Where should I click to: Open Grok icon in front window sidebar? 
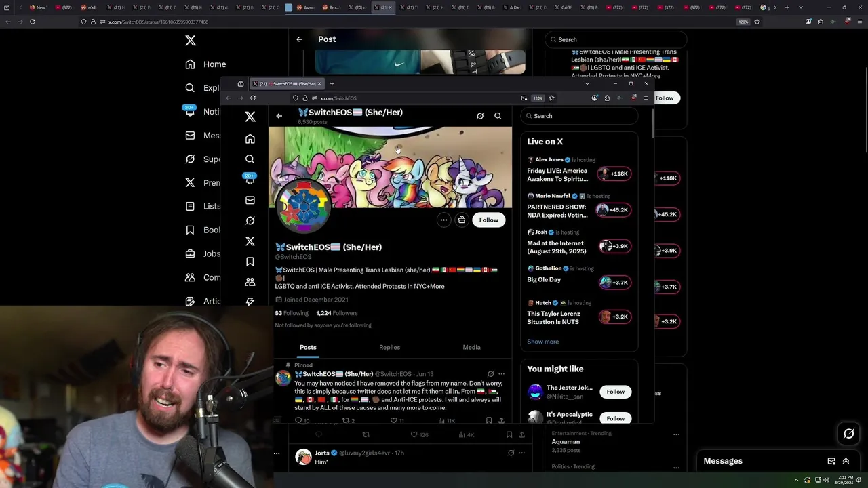click(250, 220)
